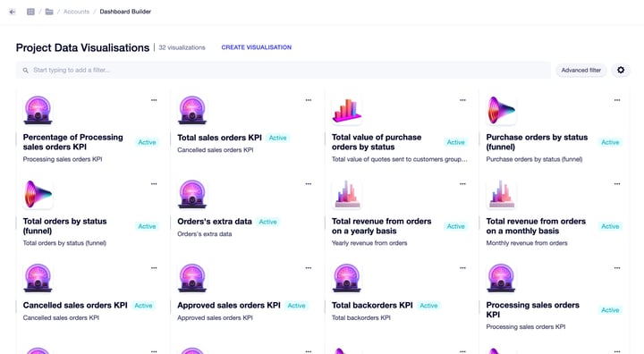Go to Accounts breadcrumb link
The height and width of the screenshot is (354, 644).
(76, 12)
